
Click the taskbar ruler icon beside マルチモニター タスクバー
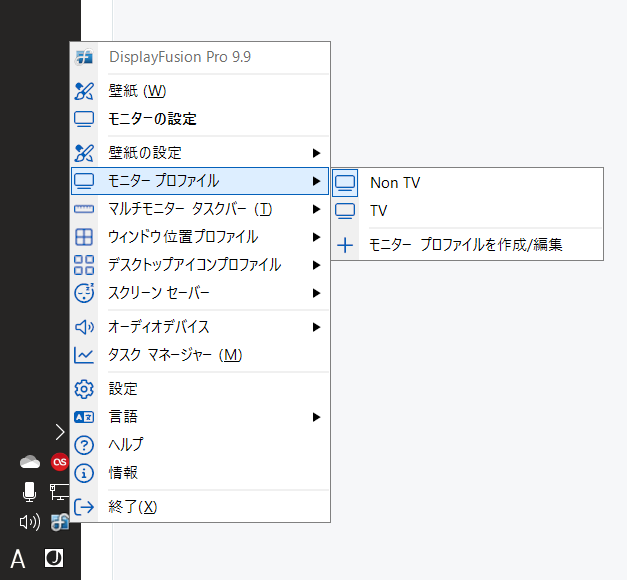[x=84, y=209]
